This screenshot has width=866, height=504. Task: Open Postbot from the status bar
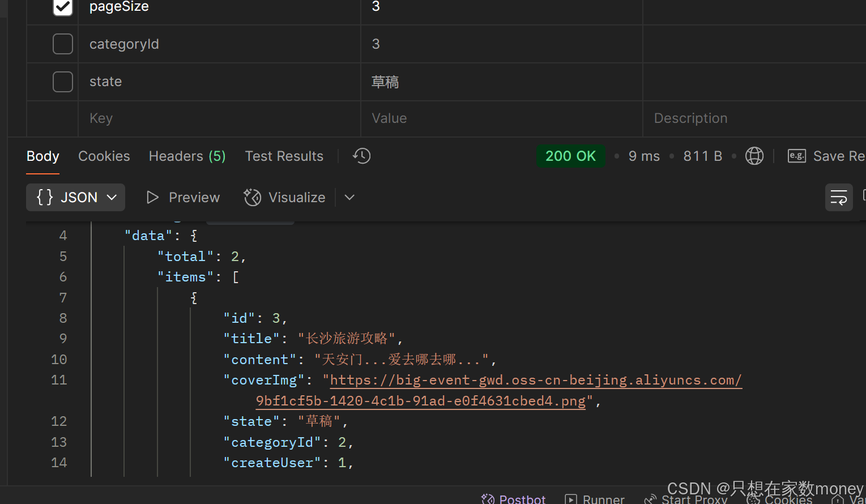coord(513,499)
